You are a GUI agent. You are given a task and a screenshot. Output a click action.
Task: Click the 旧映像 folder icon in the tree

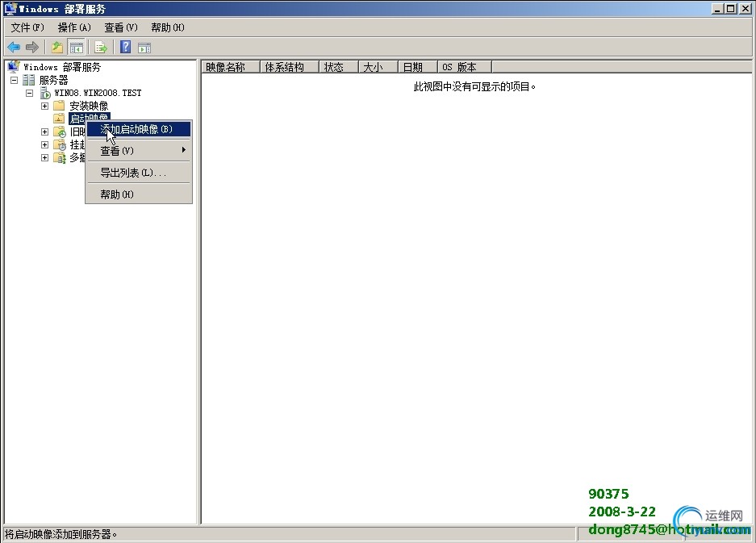click(x=60, y=132)
